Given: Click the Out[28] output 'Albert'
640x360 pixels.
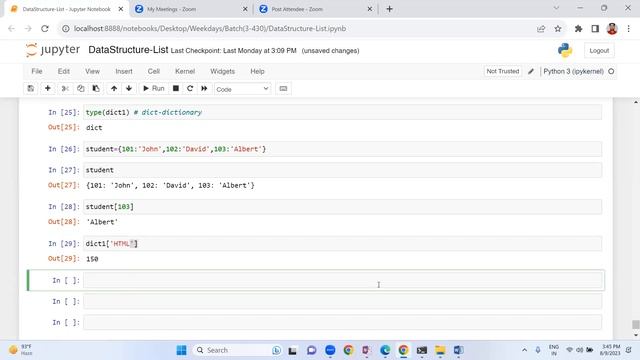Looking at the screenshot, I should click(102, 222).
